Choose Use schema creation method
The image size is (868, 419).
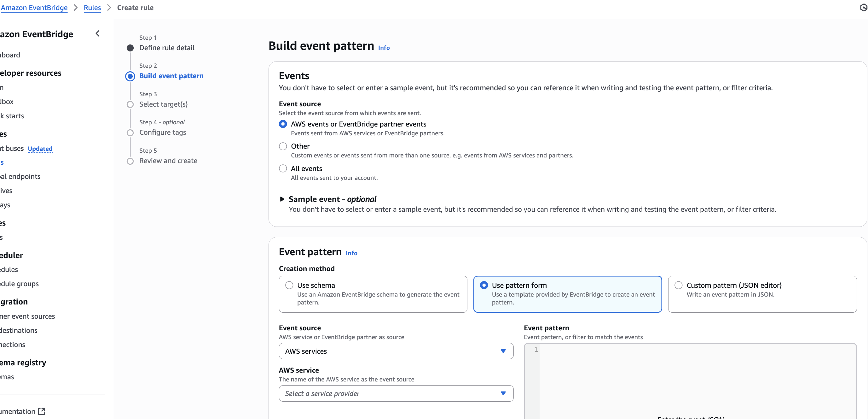pyautogui.click(x=373, y=294)
